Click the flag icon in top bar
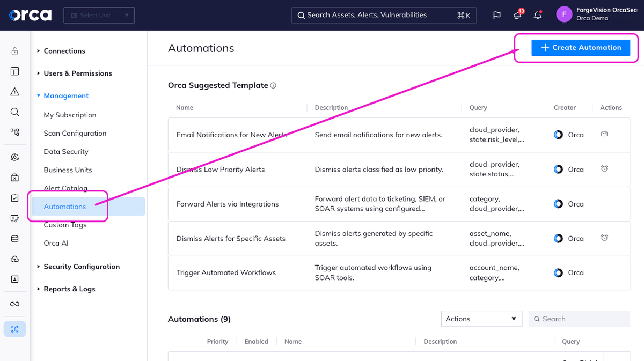Viewport: 644px width, 361px height. pyautogui.click(x=497, y=15)
